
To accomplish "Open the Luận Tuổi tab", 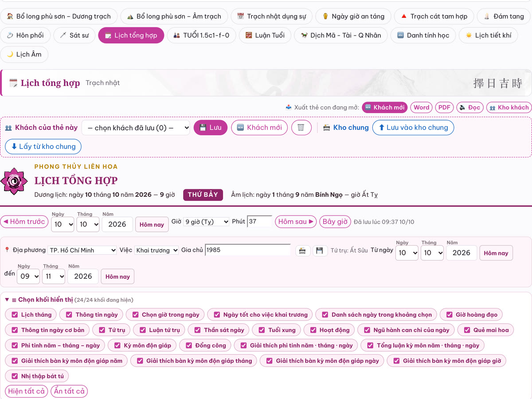I will [265, 35].
